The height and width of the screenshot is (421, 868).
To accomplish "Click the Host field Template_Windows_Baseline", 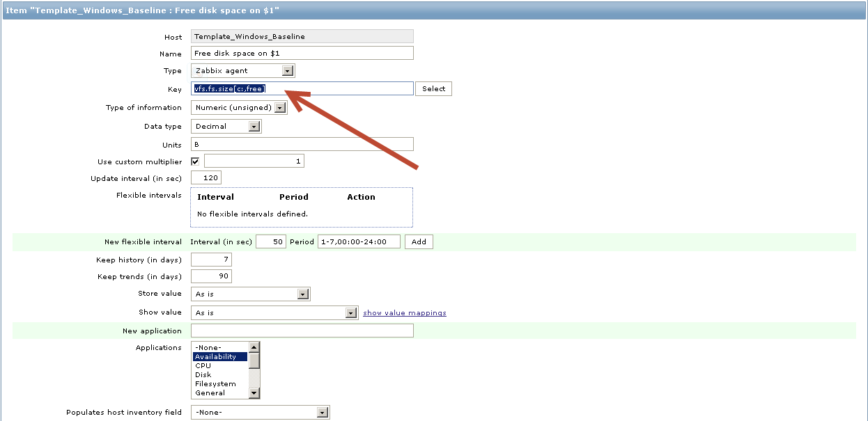I will [302, 36].
